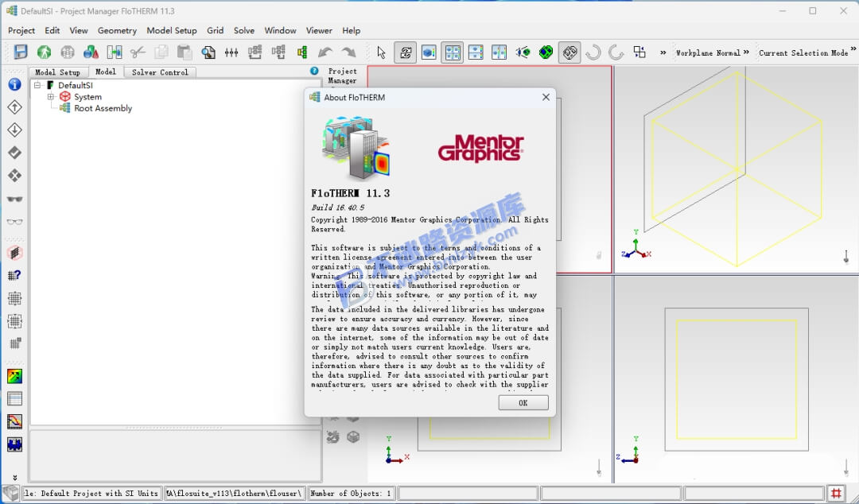Toggle the wireframe display button

click(x=569, y=52)
